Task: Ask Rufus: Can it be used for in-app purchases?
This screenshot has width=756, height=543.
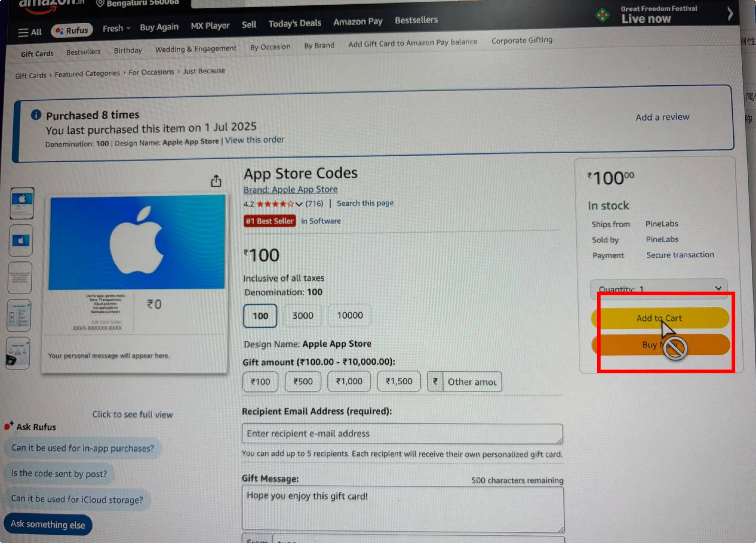Action: [x=83, y=448]
